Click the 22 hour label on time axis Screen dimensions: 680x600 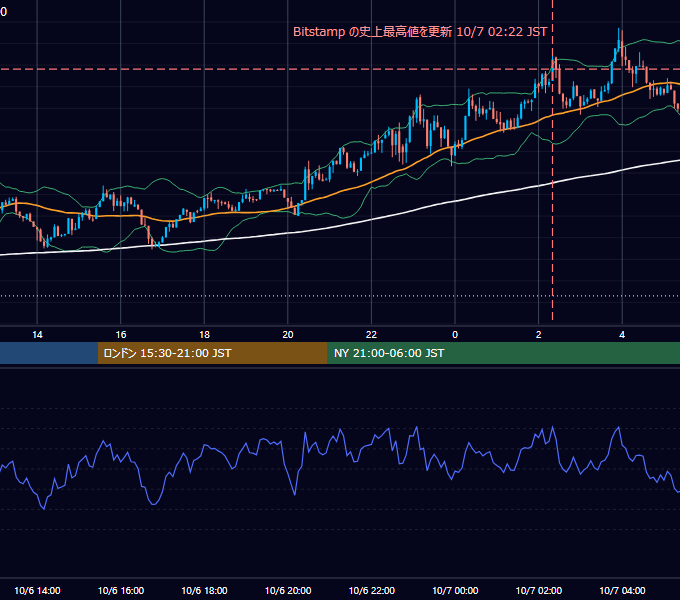tap(371, 335)
